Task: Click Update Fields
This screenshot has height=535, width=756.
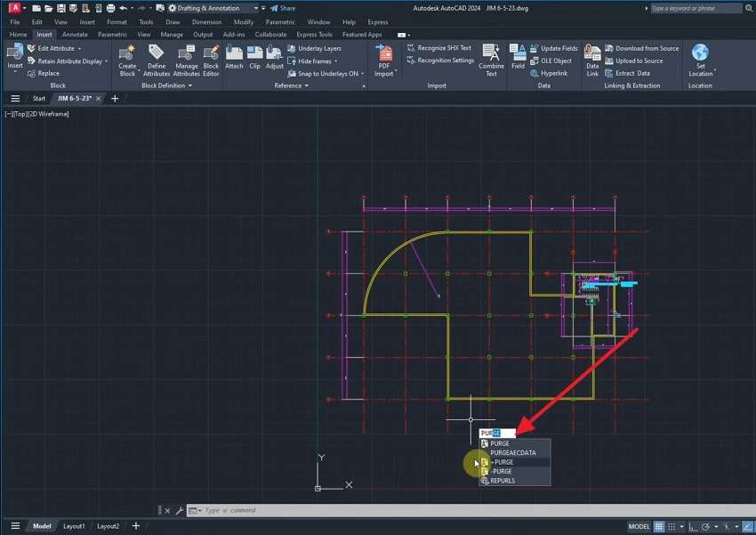Action: pos(553,48)
